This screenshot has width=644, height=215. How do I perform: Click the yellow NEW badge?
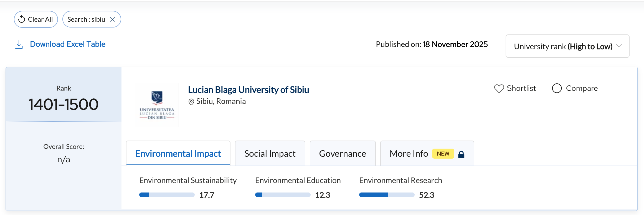point(443,154)
